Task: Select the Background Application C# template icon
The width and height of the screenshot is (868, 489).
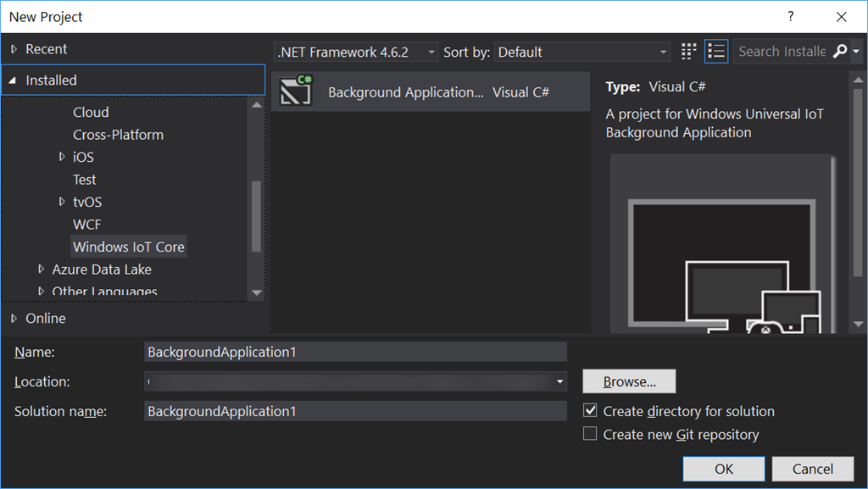Action: 296,92
